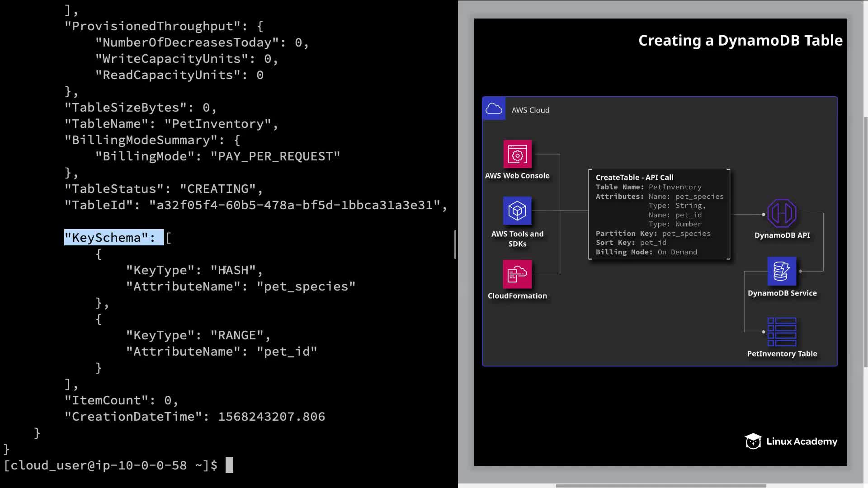The width and height of the screenshot is (868, 488).
Task: Click the CreateTable - API Call heading
Action: point(634,178)
